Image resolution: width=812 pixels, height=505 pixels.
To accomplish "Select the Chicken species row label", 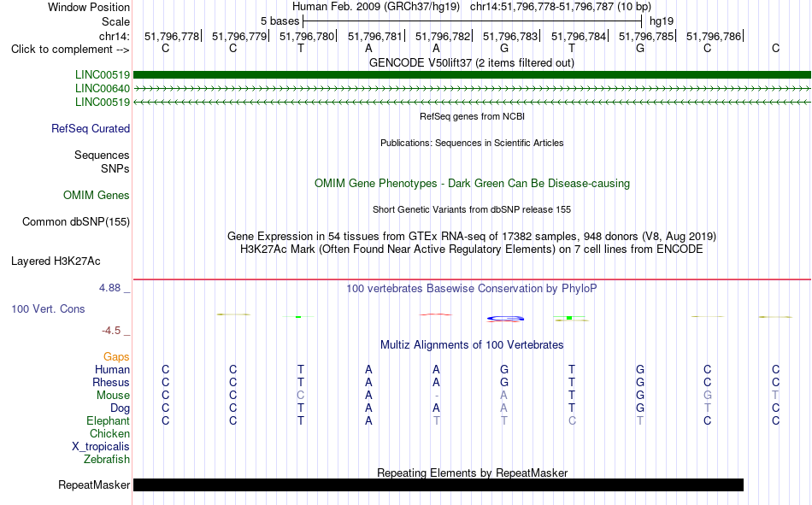I will [x=109, y=433].
